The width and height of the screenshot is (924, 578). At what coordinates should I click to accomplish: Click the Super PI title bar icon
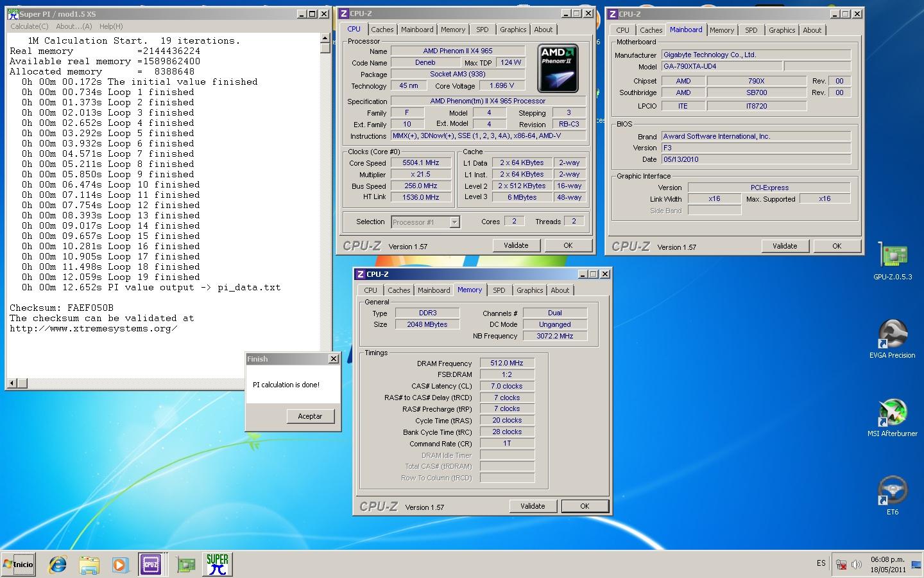(x=13, y=13)
